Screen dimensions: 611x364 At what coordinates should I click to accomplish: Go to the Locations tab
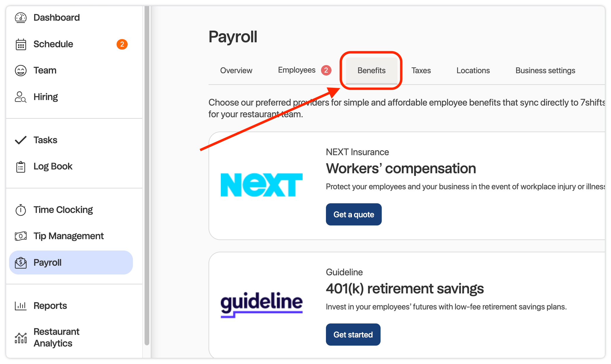click(473, 71)
